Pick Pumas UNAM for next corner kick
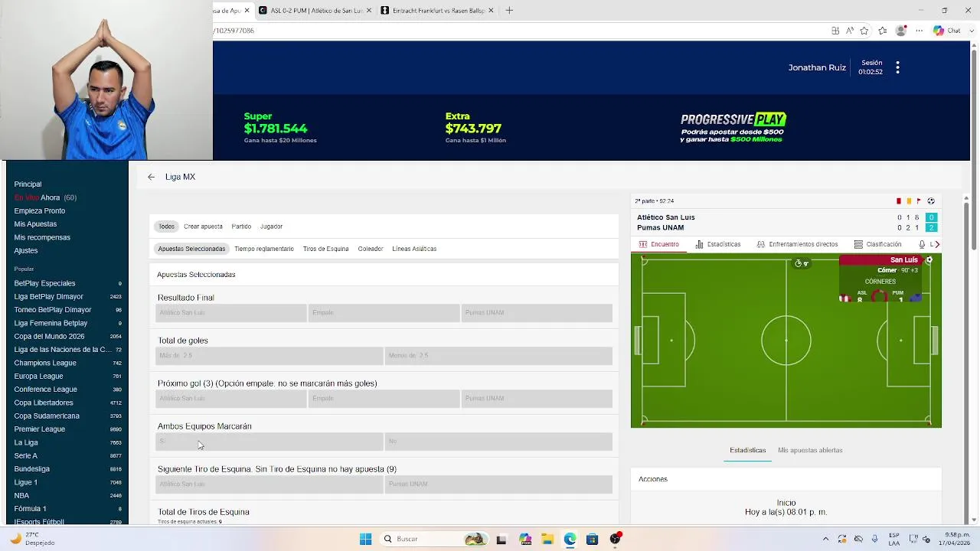Image resolution: width=980 pixels, height=551 pixels. 498,484
